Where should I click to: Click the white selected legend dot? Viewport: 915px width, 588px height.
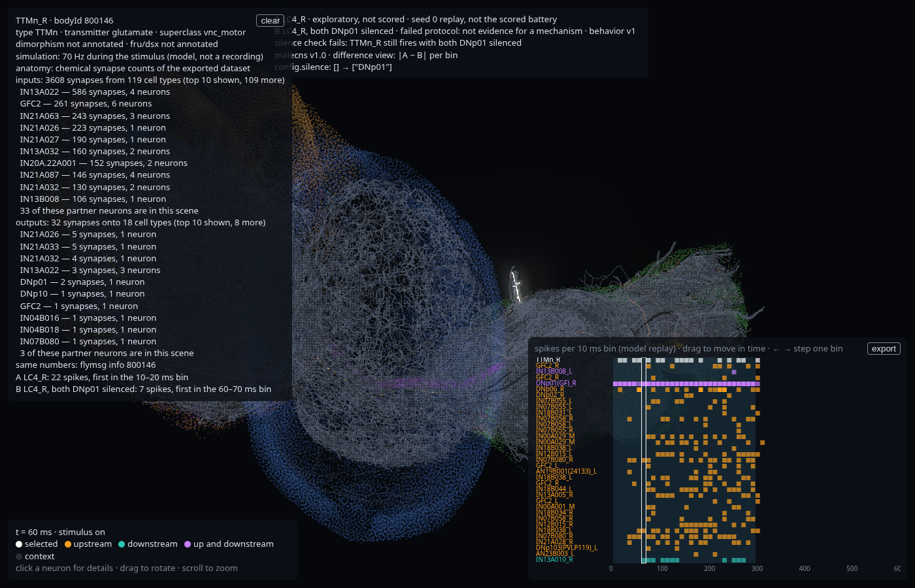[19, 544]
